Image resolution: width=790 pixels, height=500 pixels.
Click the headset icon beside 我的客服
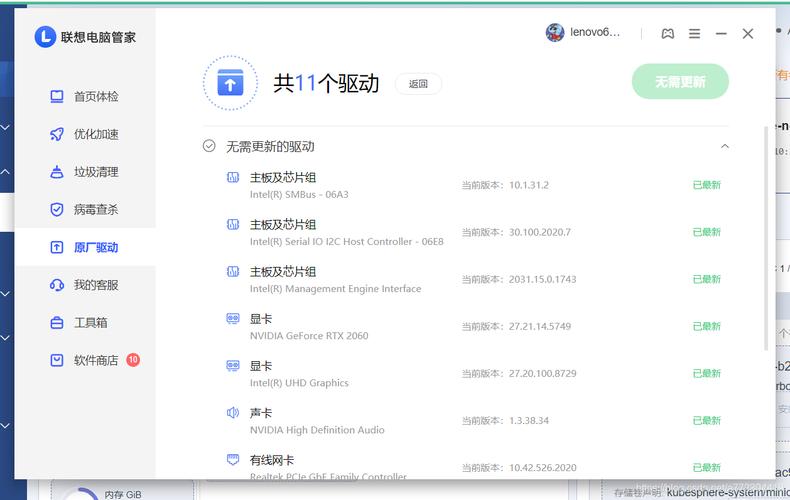(57, 285)
